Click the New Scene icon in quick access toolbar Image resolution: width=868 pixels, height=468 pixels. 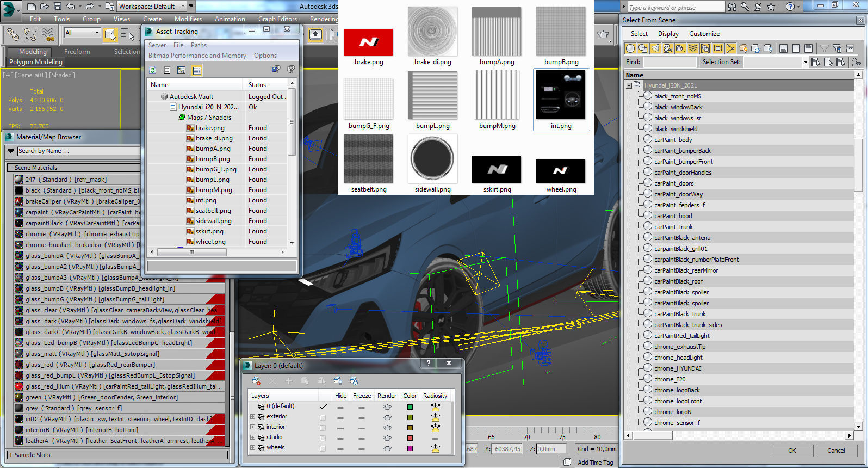(x=31, y=7)
